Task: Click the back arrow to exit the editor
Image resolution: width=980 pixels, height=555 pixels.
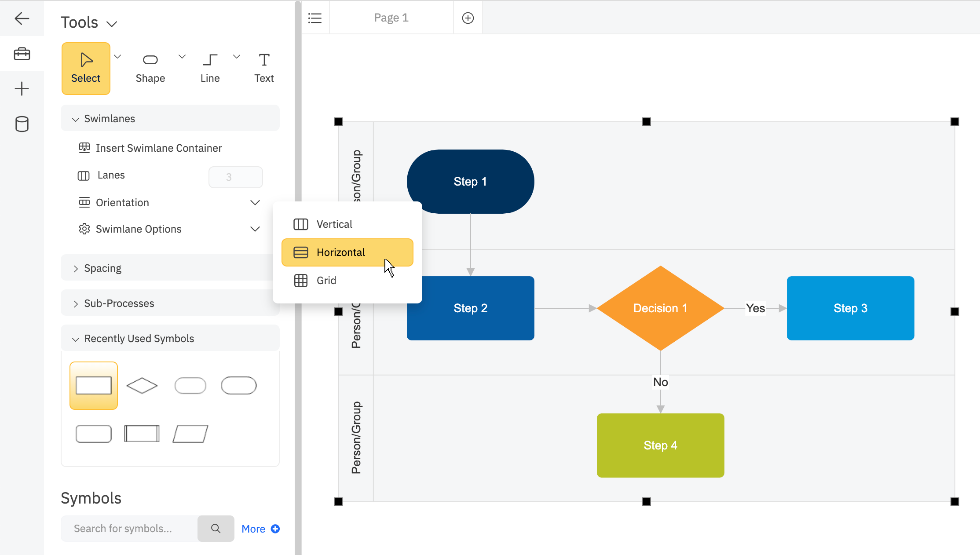Action: [x=22, y=18]
